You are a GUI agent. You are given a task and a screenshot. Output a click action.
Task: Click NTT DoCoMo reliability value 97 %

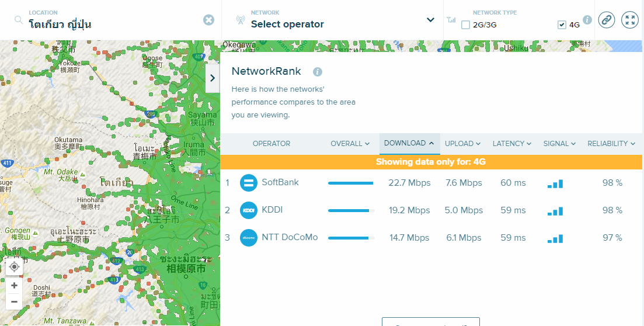(x=612, y=238)
